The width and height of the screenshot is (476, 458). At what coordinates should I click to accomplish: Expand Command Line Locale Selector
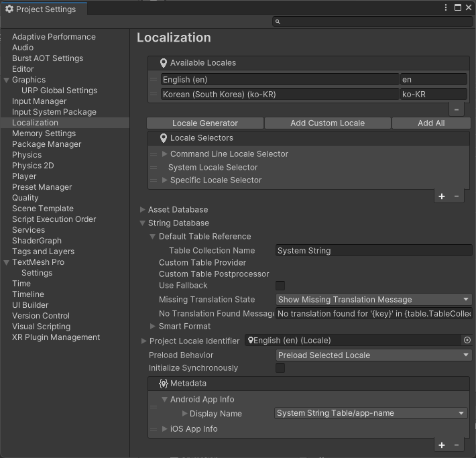click(x=164, y=154)
